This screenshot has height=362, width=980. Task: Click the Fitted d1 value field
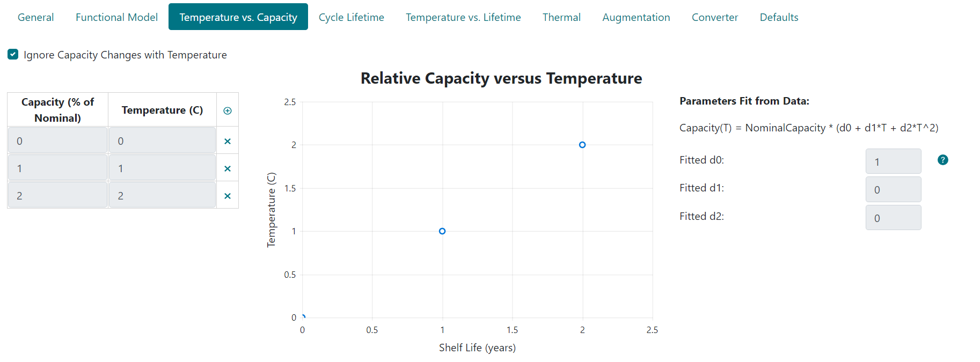click(893, 189)
